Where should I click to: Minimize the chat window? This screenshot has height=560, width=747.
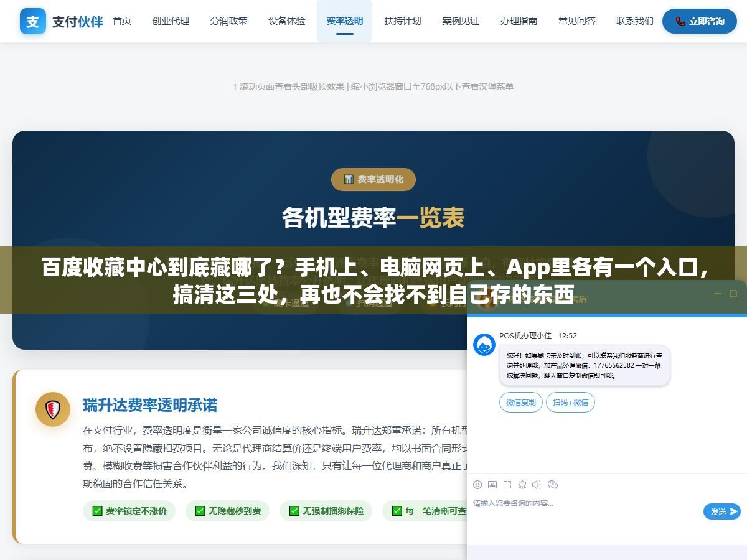point(717,294)
